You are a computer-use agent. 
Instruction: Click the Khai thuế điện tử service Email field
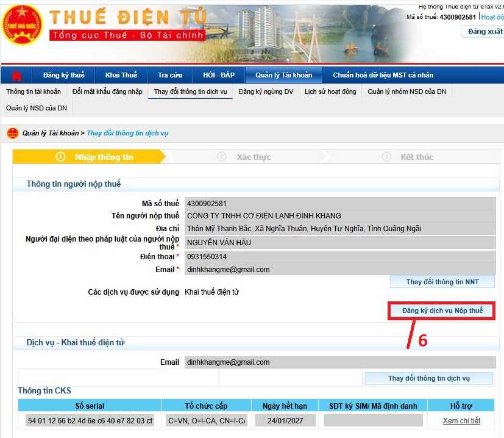click(x=340, y=362)
